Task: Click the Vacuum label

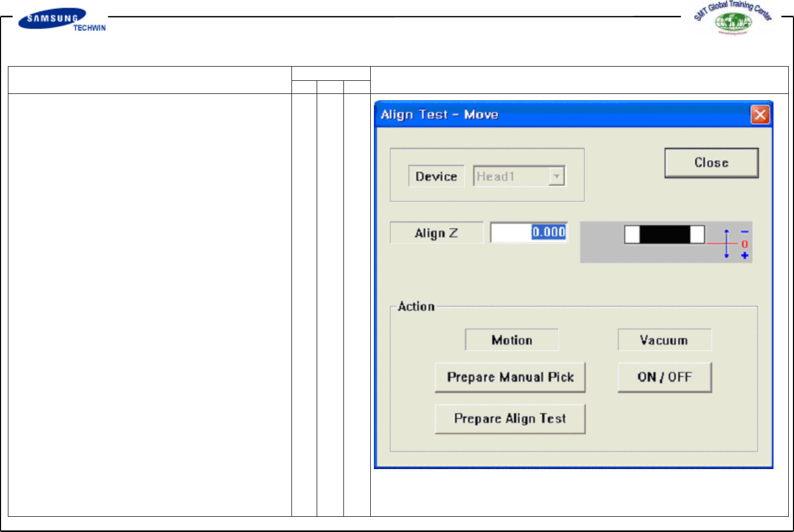Action: [x=664, y=340]
